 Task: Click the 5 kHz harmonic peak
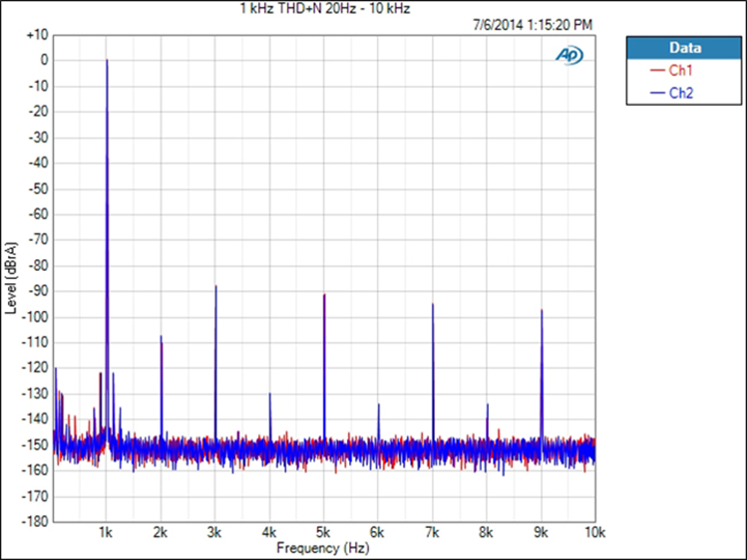324,296
